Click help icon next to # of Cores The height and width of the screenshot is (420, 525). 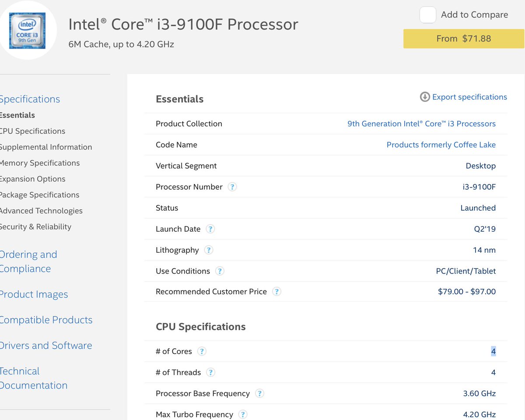coord(202,351)
